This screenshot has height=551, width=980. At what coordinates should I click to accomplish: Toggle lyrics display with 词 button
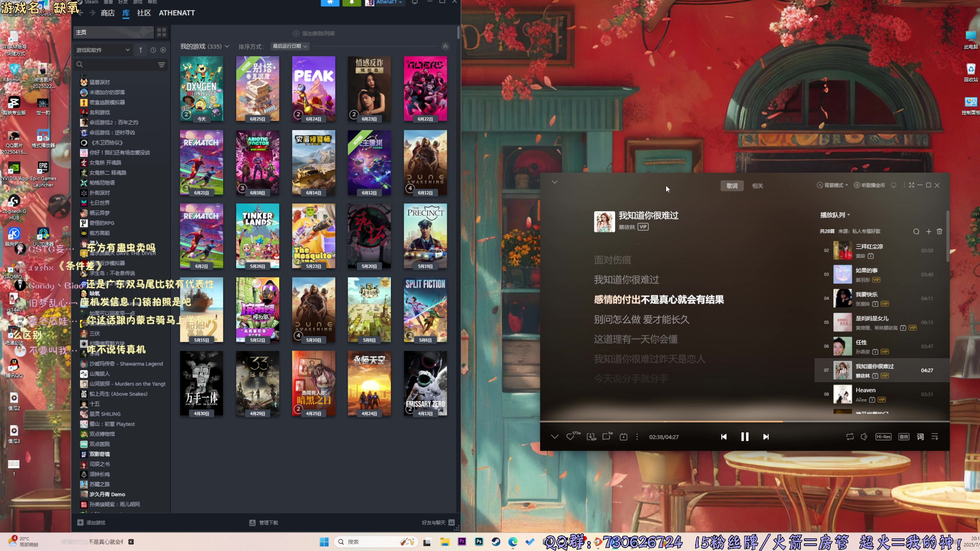click(x=920, y=437)
